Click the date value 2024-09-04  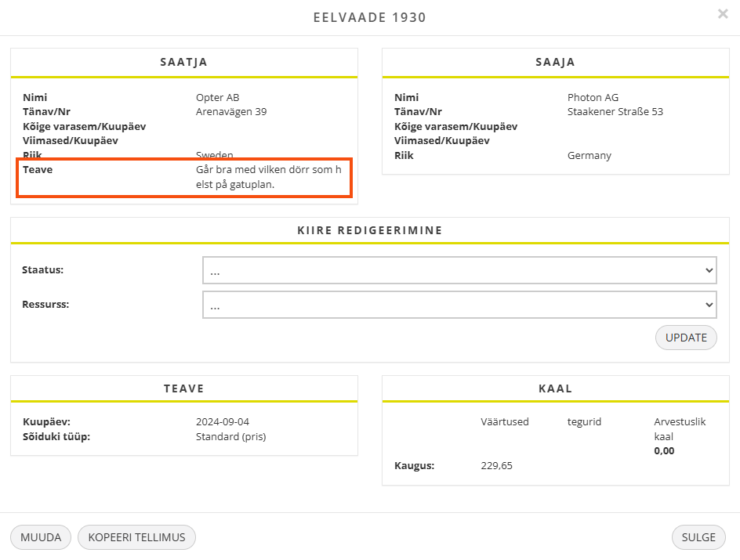(x=223, y=422)
